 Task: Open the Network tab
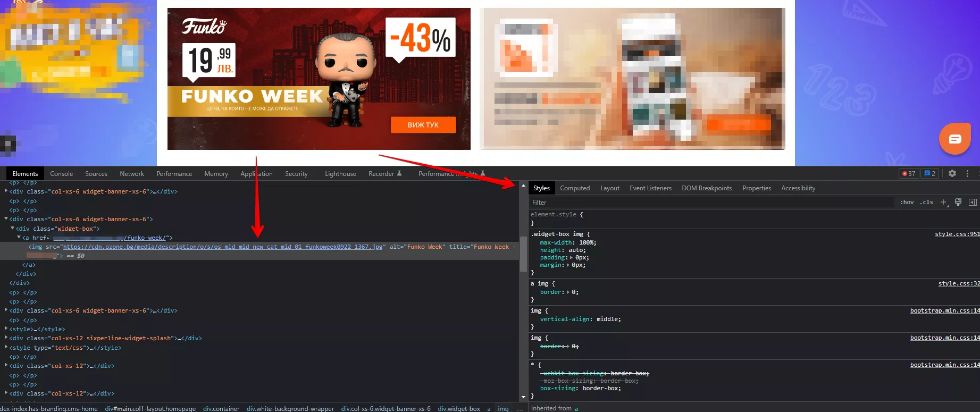(132, 174)
